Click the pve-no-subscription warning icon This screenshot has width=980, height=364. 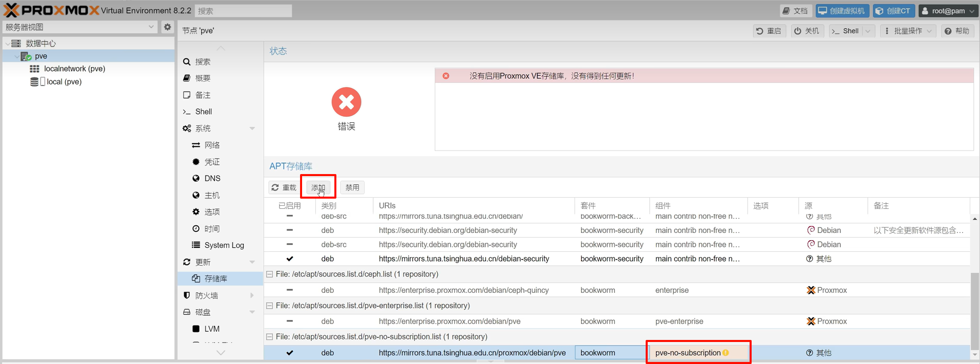tap(726, 353)
